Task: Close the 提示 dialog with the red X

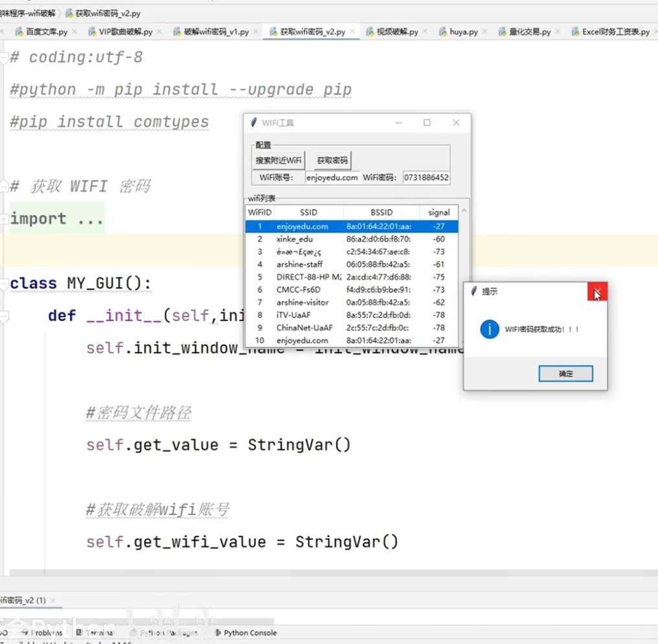Action: 597,292
